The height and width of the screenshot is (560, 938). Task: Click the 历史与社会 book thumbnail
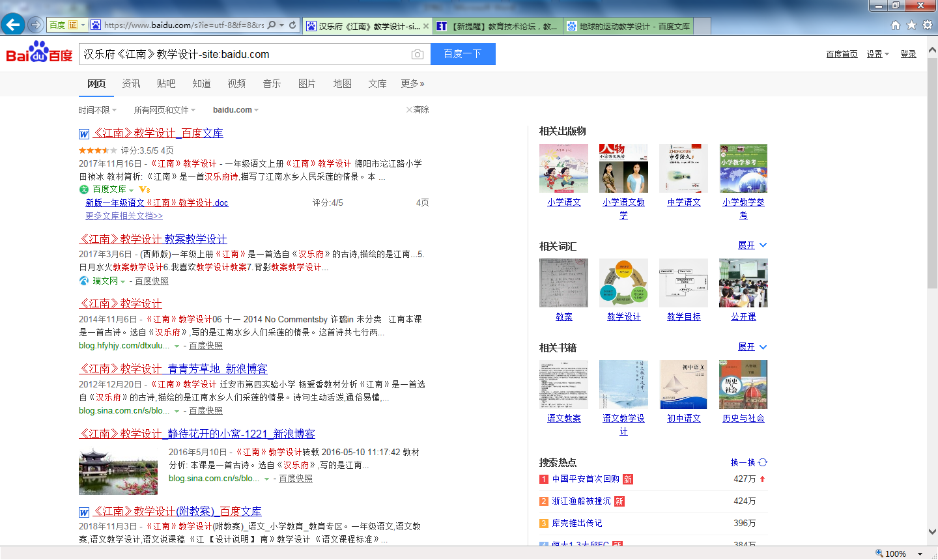coord(743,384)
